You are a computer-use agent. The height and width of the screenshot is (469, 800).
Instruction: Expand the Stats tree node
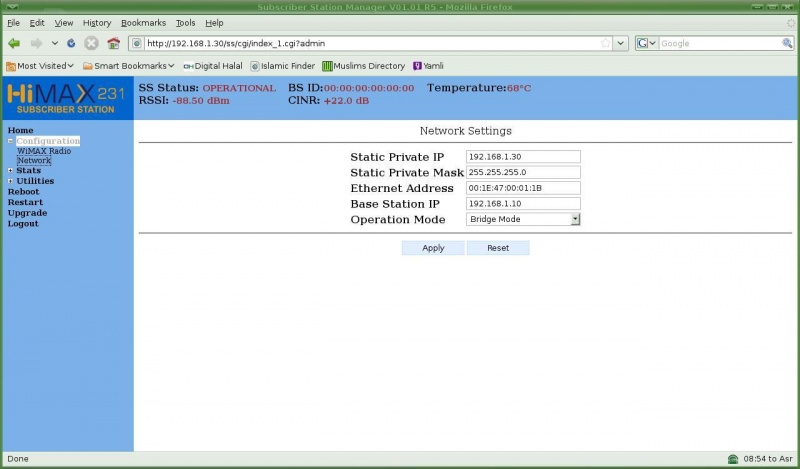[x=10, y=170]
